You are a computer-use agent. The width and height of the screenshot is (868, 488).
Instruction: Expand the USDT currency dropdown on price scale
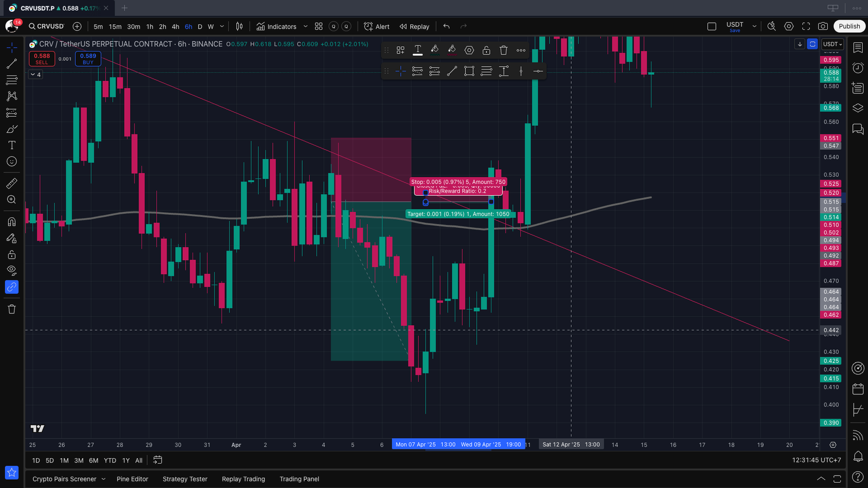(833, 44)
